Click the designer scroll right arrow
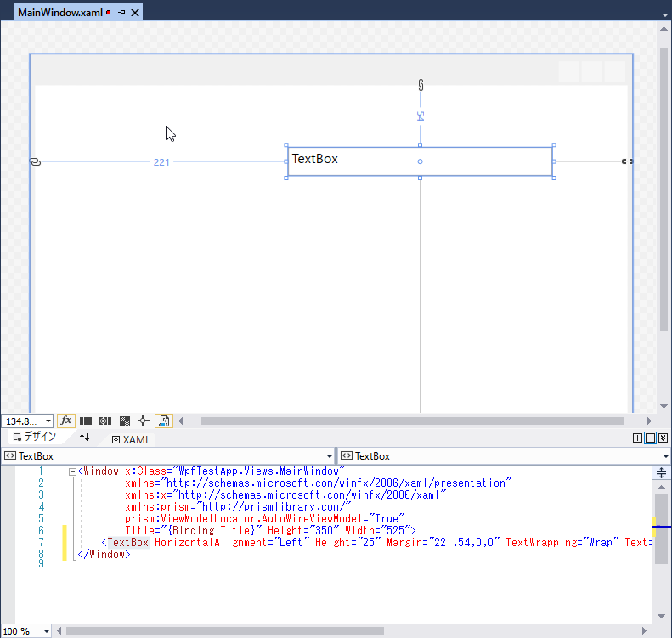The width and height of the screenshot is (672, 638). click(x=649, y=421)
